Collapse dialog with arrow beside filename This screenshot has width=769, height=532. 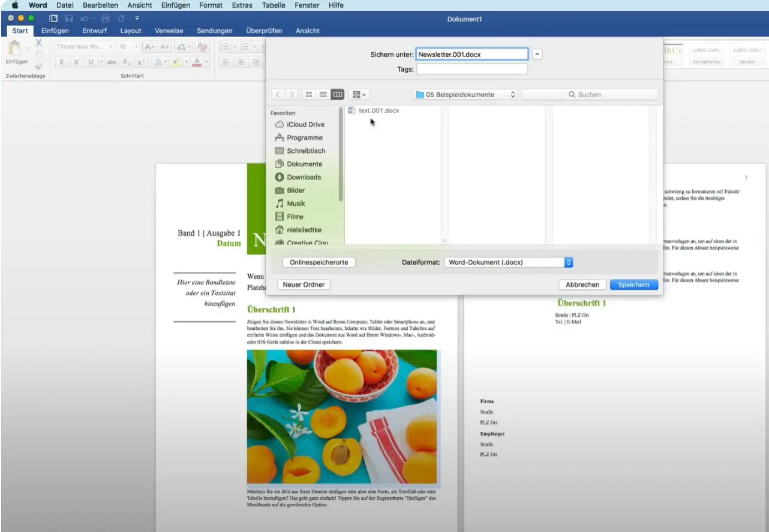[537, 54]
